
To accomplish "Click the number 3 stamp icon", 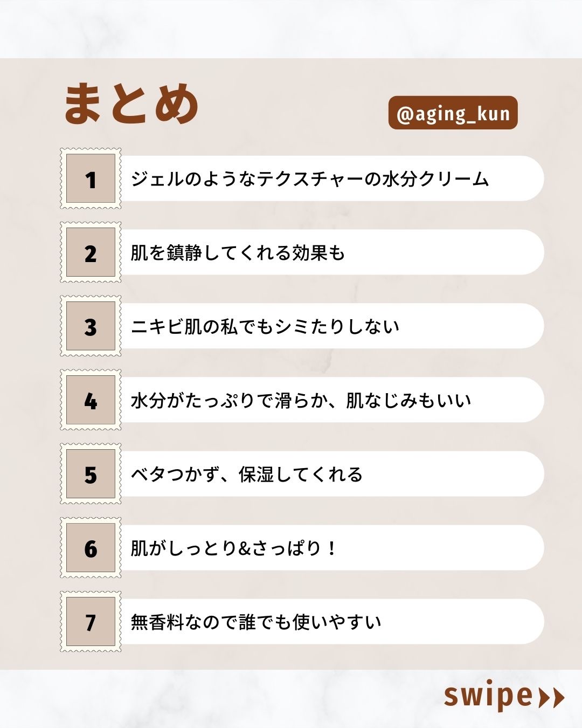I will pyautogui.click(x=91, y=326).
